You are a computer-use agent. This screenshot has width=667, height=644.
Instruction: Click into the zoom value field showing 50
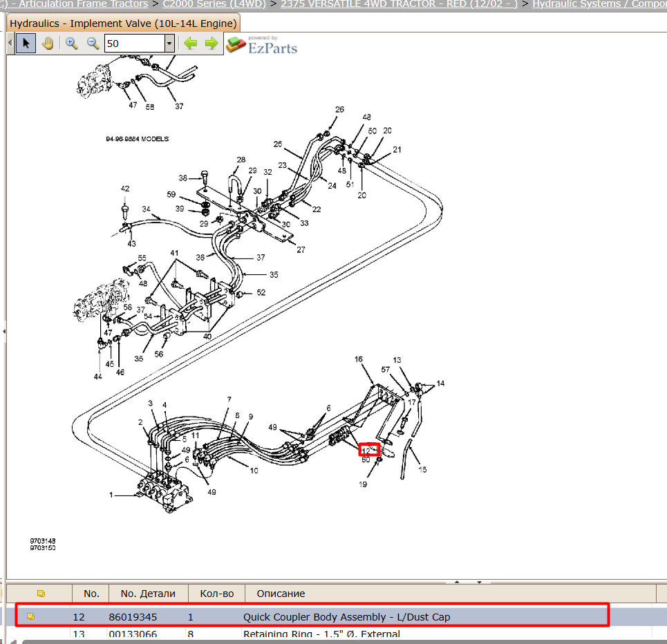[135, 44]
